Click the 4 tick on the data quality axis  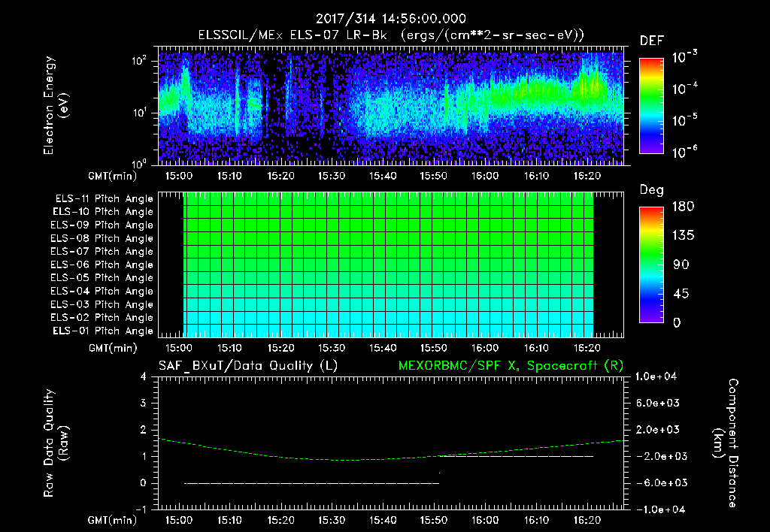[x=144, y=377]
